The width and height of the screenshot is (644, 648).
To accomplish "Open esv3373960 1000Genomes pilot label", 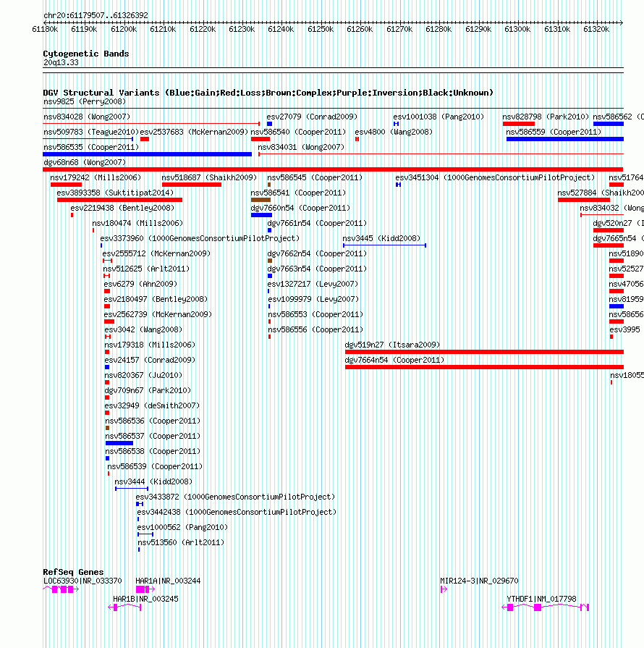I will [200, 239].
